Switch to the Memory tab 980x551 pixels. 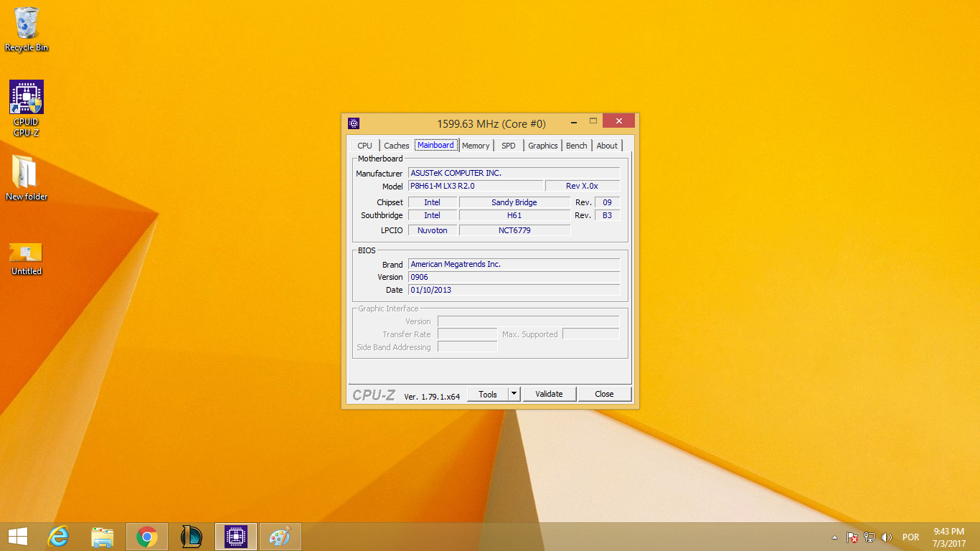476,146
